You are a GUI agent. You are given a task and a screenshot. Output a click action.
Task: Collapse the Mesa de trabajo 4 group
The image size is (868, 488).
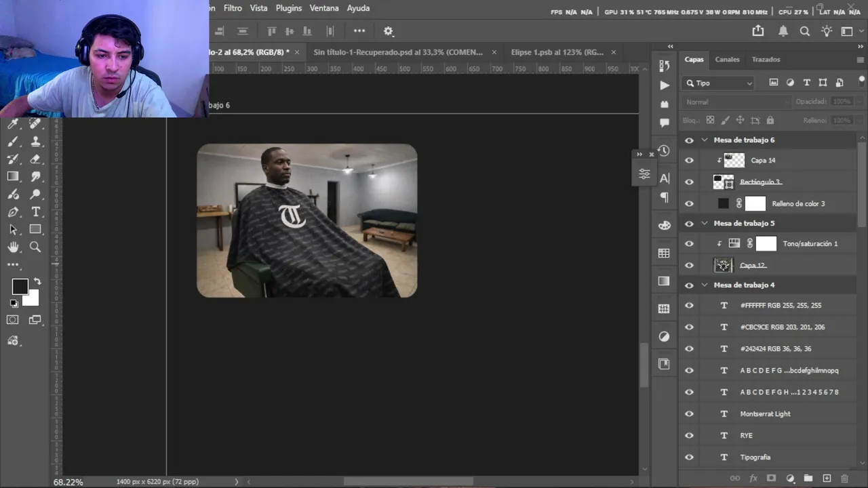[x=705, y=285]
